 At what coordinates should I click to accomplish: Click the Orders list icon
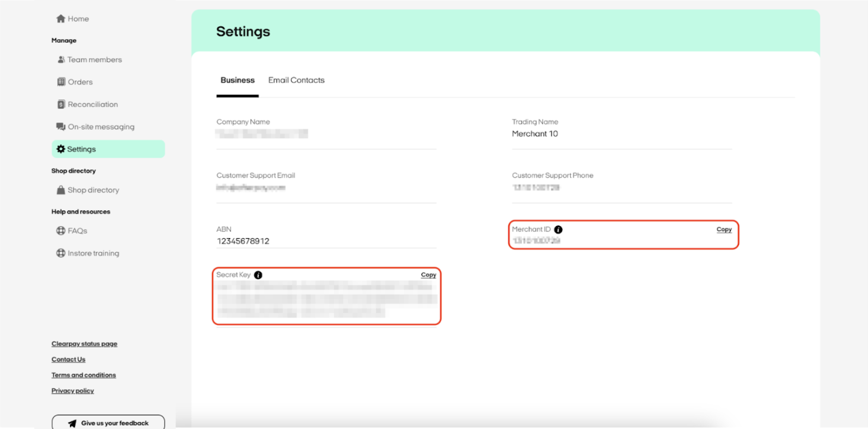coord(61,82)
